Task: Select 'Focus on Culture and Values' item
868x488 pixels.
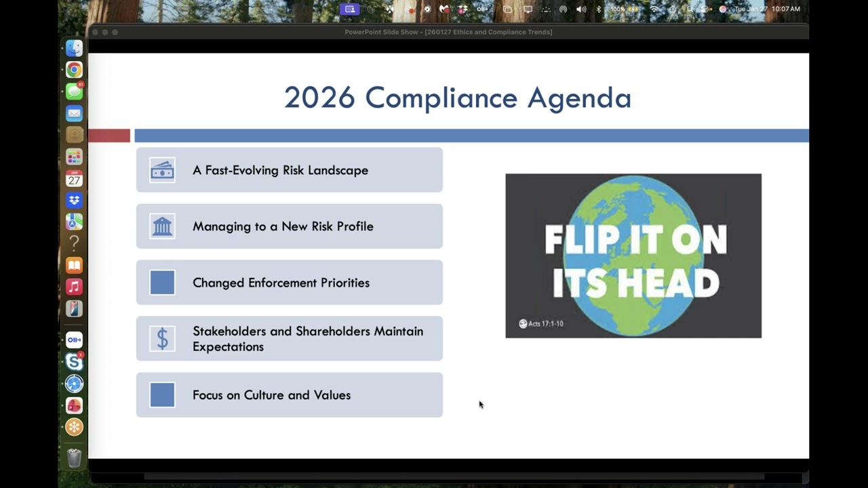Action: click(290, 395)
